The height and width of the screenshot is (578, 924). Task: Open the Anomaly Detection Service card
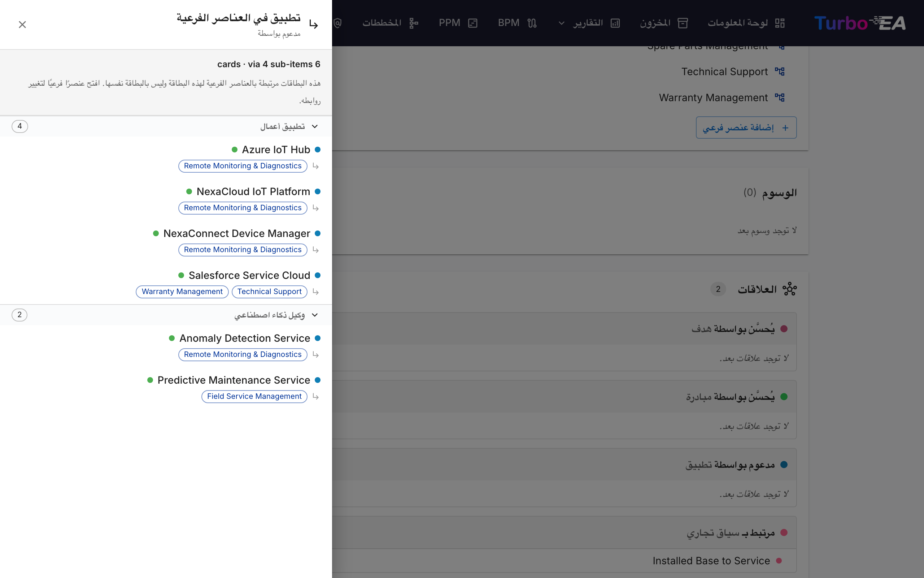(x=244, y=338)
